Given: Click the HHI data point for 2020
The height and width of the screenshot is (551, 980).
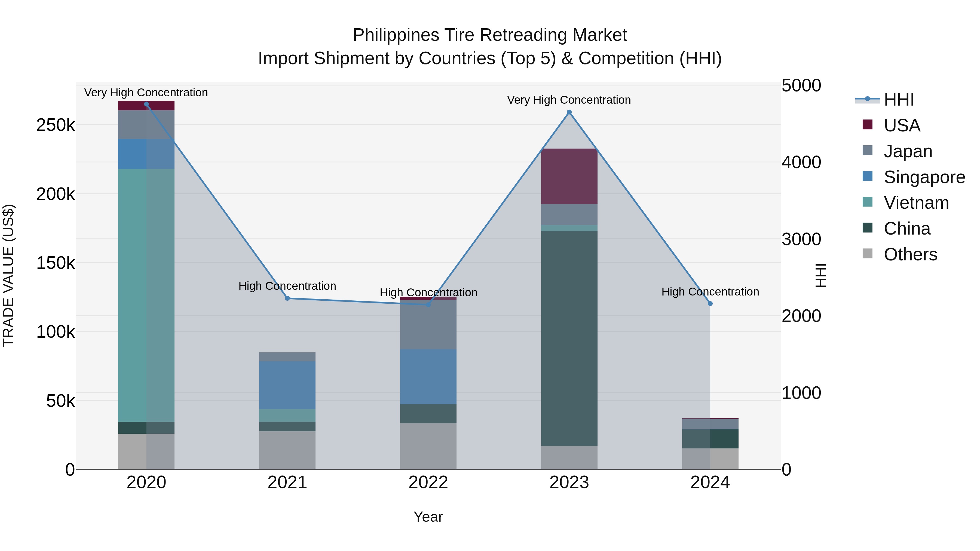Looking at the screenshot, I should 146,104.
